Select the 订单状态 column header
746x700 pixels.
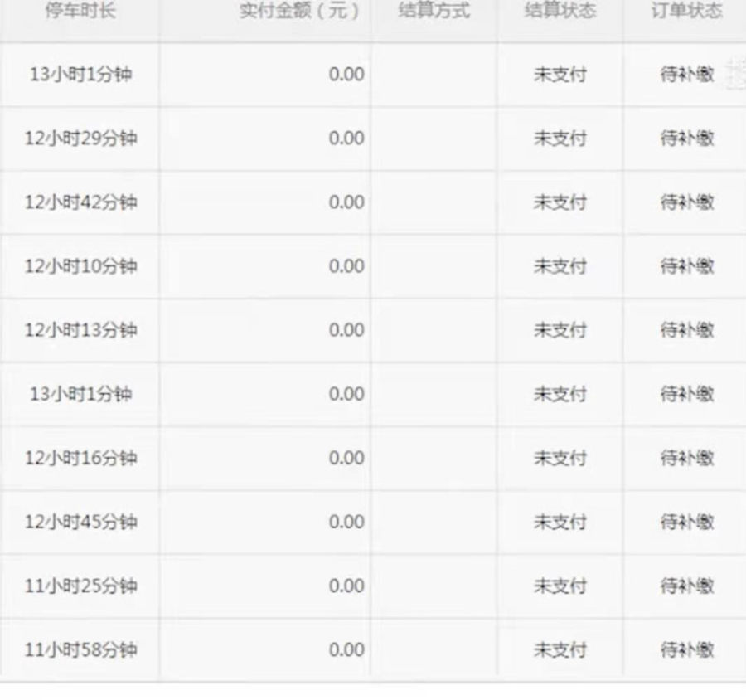[686, 11]
